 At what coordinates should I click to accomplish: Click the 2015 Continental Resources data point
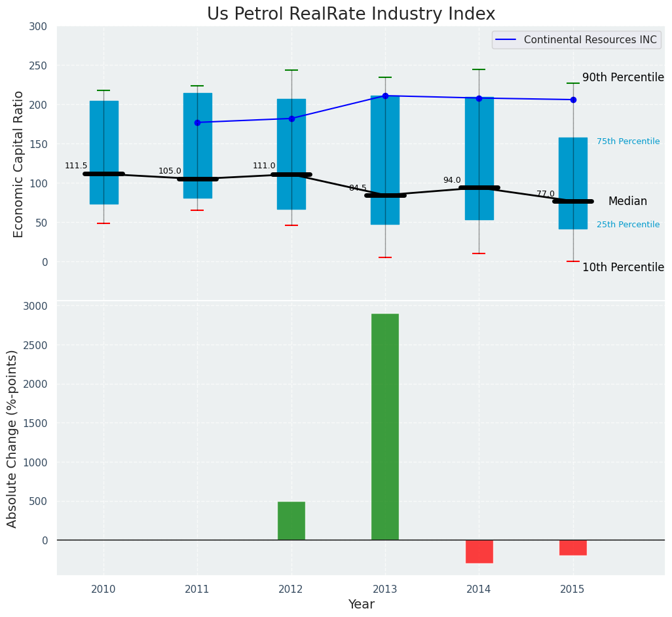click(573, 100)
